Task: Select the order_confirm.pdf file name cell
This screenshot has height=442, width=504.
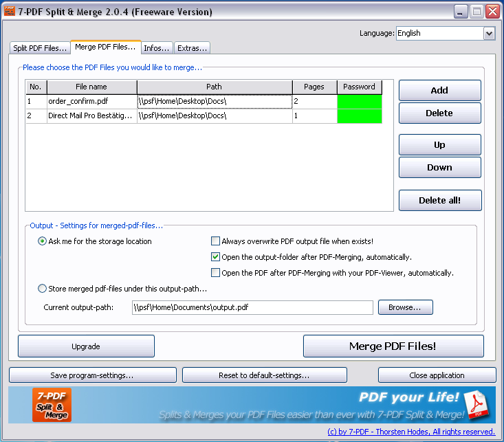Action: (x=92, y=102)
